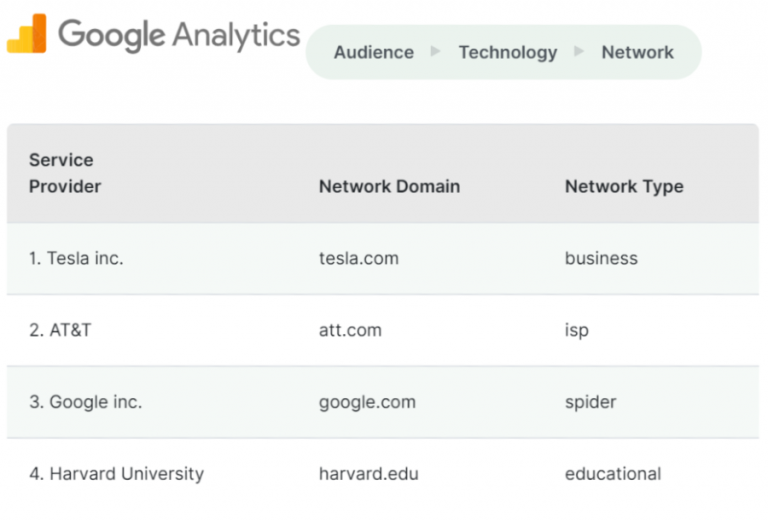Open the Technology breadcrumb item
This screenshot has height=521, width=768.
508,52
